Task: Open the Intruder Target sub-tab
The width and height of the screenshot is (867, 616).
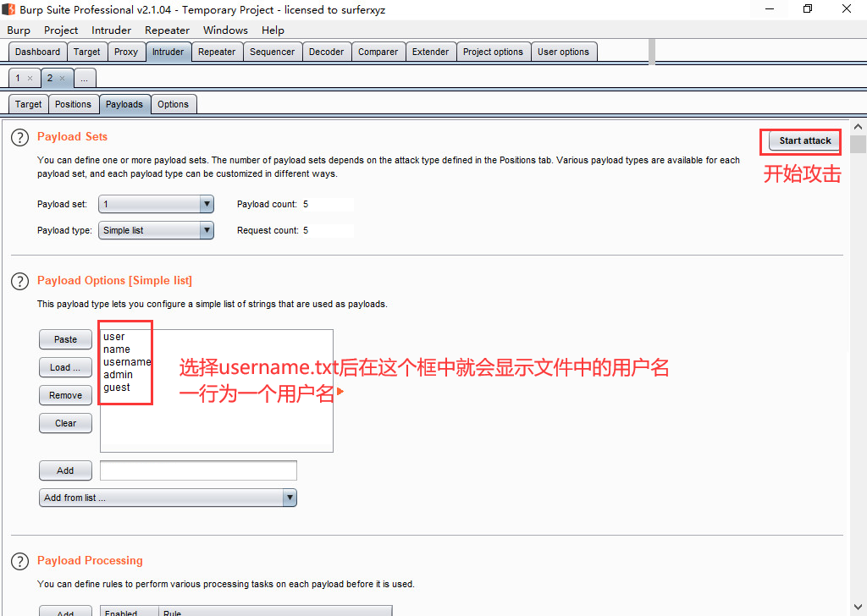Action: pyautogui.click(x=28, y=104)
